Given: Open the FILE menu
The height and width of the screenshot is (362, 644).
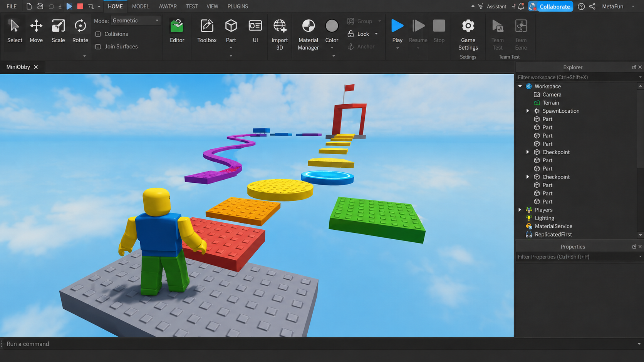Looking at the screenshot, I should 12,6.
